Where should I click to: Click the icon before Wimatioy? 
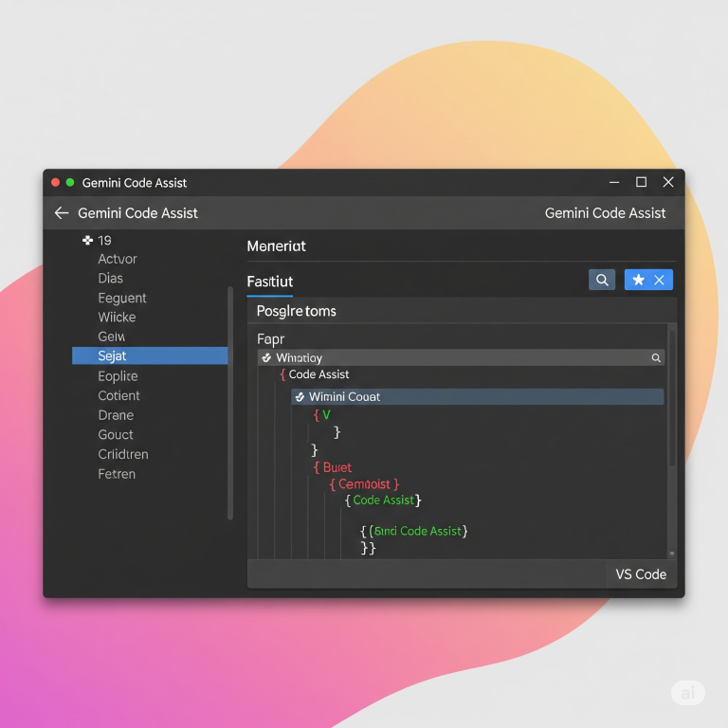[266, 358]
